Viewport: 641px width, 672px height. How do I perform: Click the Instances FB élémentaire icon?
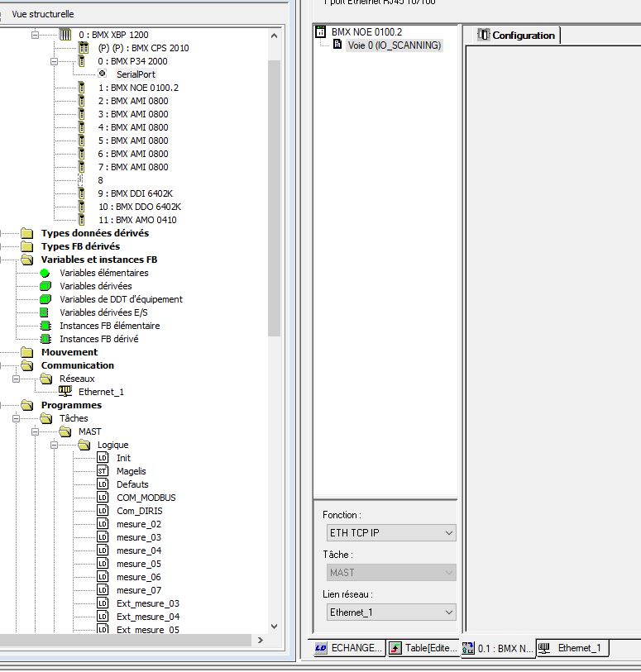tap(45, 326)
